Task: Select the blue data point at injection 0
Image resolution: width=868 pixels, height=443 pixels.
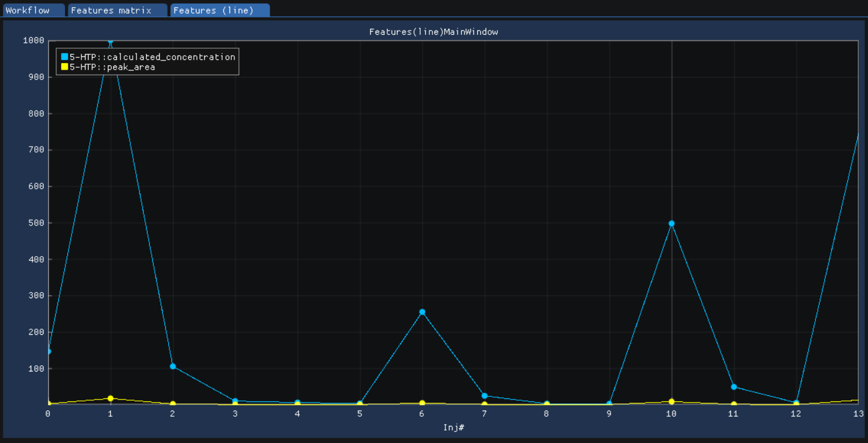Action: tap(48, 351)
